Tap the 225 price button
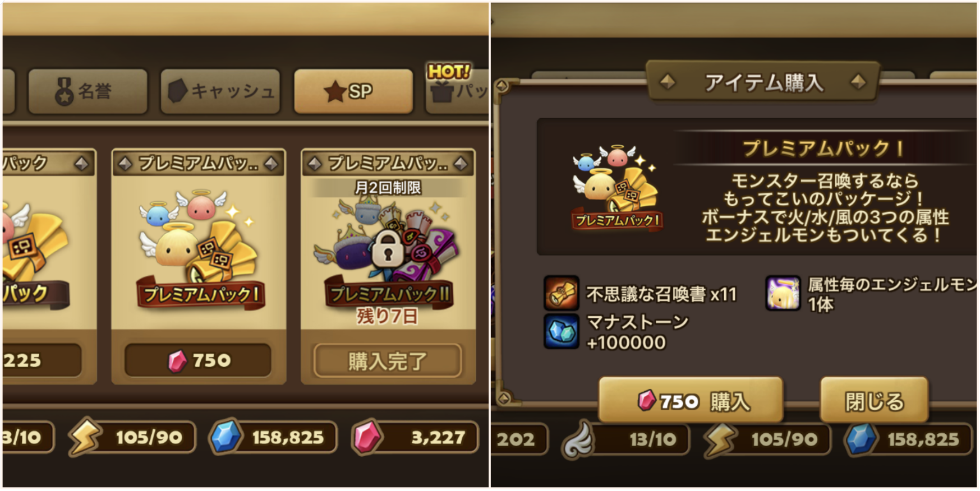980x491 pixels. tap(42, 360)
